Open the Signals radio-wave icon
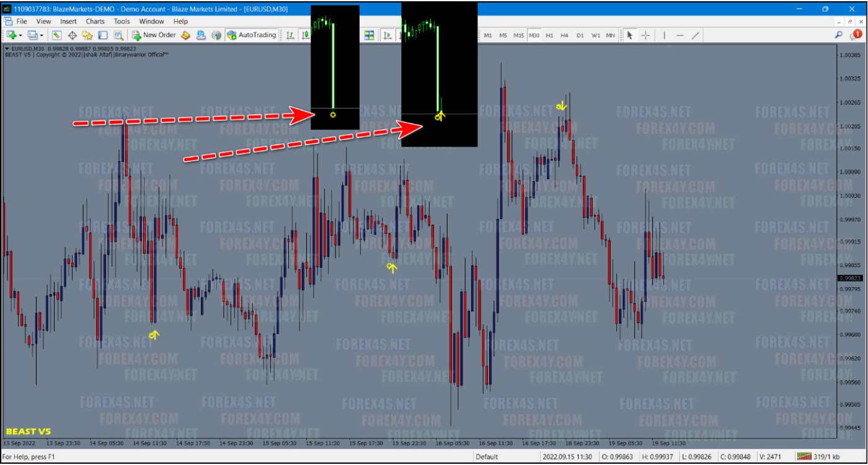Viewport: 868px width, 465px height. [216, 35]
